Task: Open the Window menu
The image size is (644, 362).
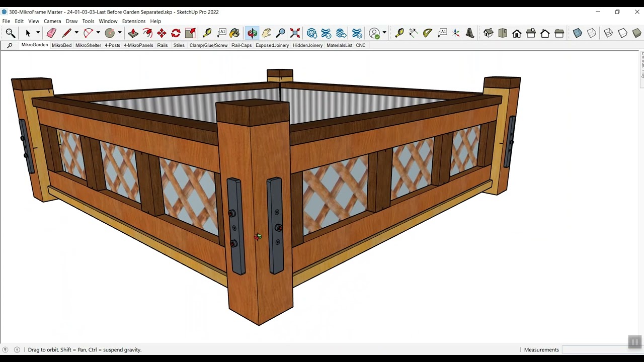Action: [x=108, y=21]
